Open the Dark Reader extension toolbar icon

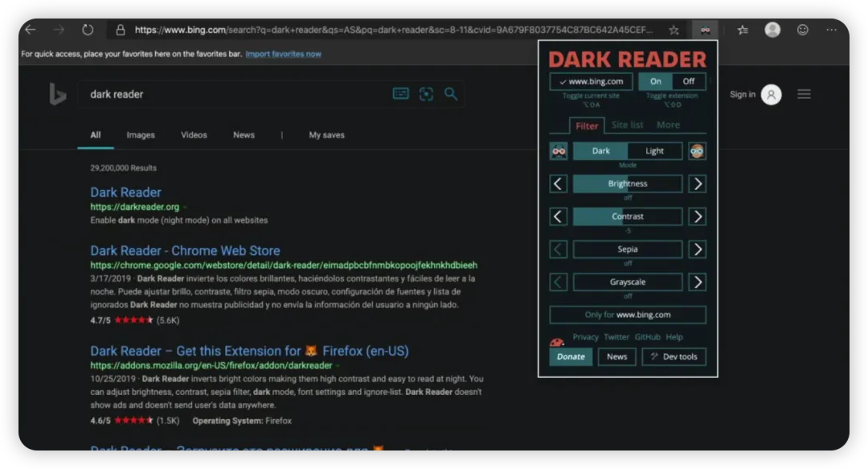[x=706, y=30]
